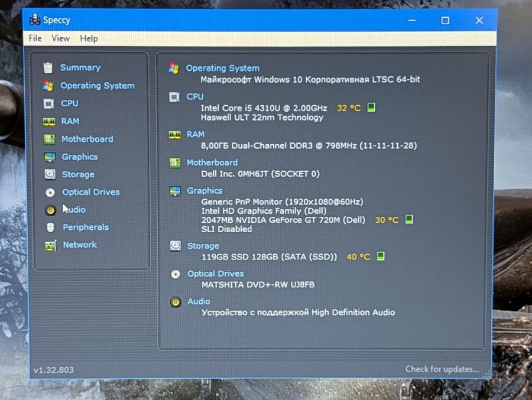This screenshot has height=400, width=532.
Task: Click the Intel HD Graphics Family (Dell) text
Action: click(264, 211)
